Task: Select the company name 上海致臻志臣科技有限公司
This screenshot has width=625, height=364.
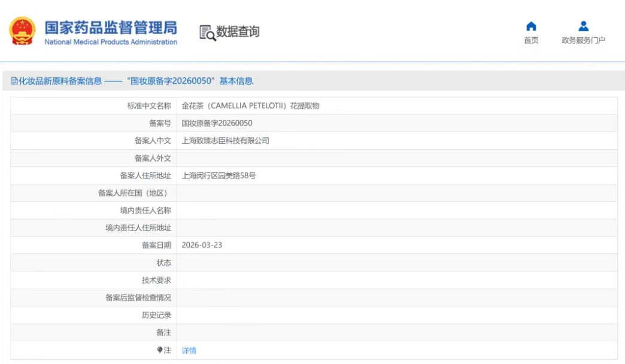Action: (225, 141)
